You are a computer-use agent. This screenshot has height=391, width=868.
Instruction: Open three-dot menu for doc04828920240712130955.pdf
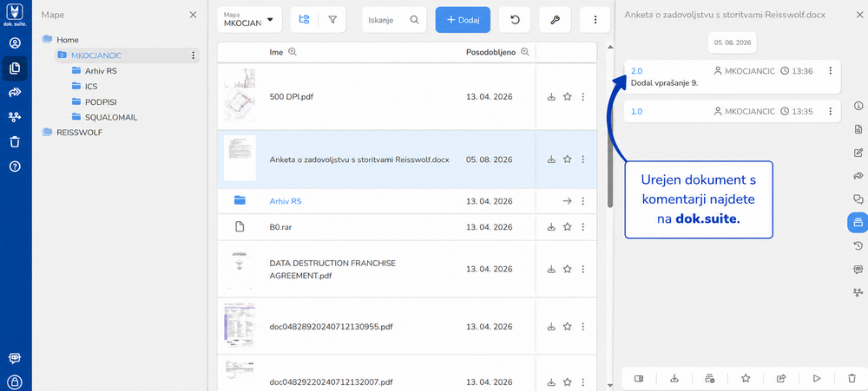point(583,326)
